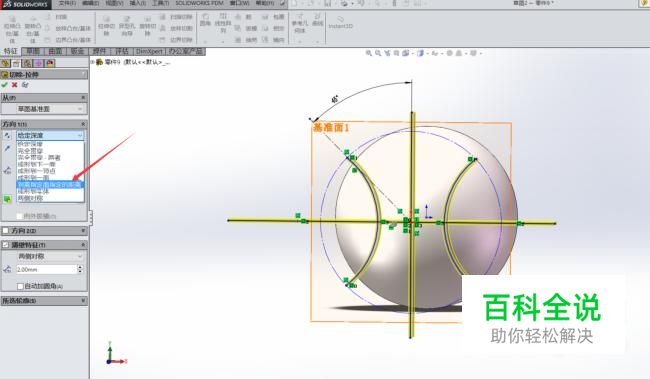Image resolution: width=650 pixels, height=379 pixels.
Task: Click the Extruded Boss/Base (拉伸凸台/基体) tool
Action: (x=12, y=29)
